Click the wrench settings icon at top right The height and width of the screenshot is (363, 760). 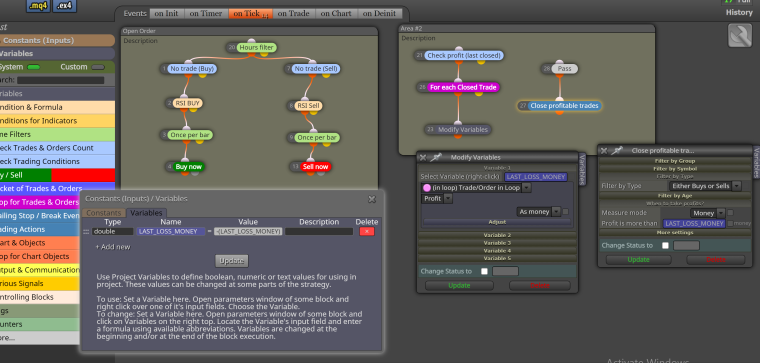(740, 35)
